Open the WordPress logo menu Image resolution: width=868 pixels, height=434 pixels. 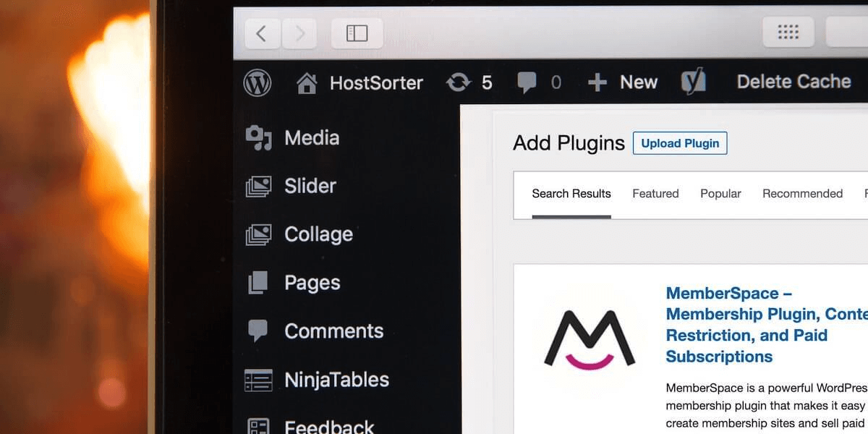[x=258, y=83]
